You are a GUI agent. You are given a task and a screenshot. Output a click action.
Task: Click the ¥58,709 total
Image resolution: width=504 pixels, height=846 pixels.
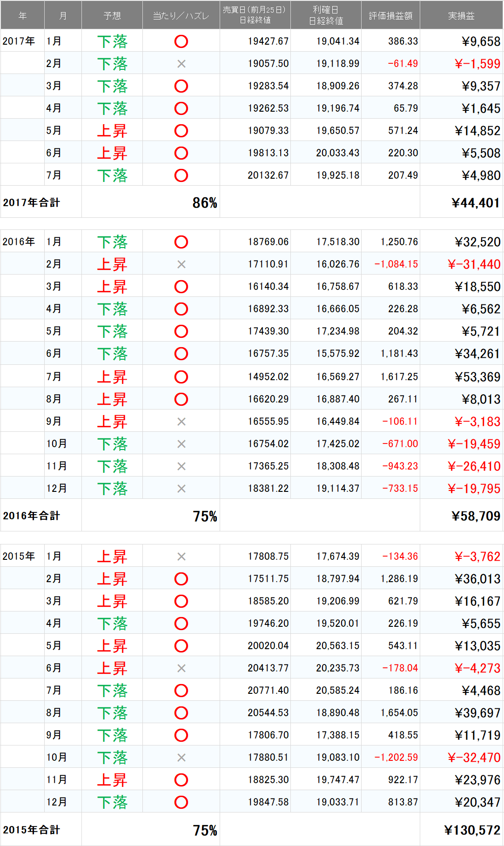(x=476, y=516)
